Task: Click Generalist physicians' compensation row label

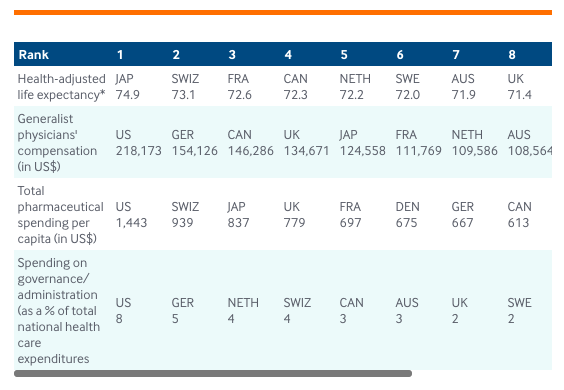Action: pyautogui.click(x=57, y=142)
